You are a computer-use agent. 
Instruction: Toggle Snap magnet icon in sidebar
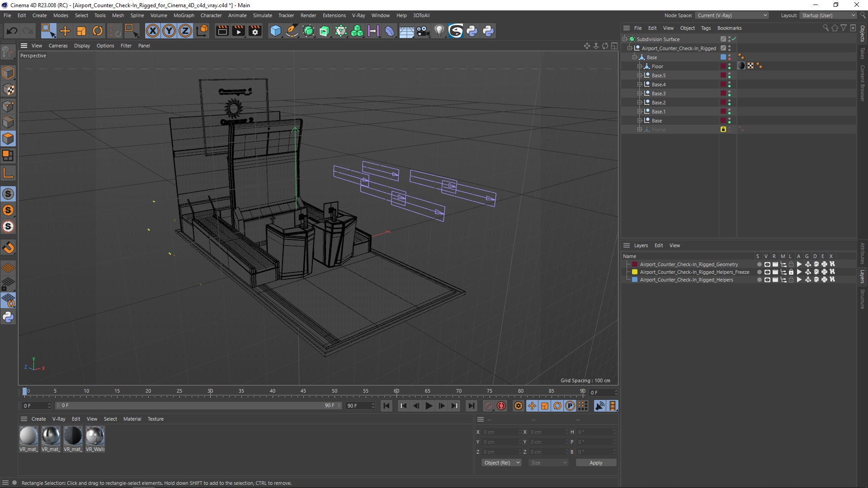(8, 248)
